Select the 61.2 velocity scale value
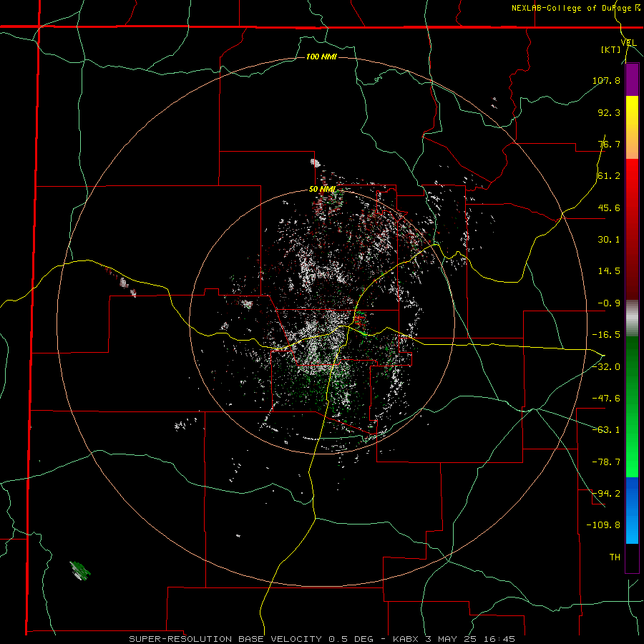Screen dimensions: 644x644 [x=609, y=176]
